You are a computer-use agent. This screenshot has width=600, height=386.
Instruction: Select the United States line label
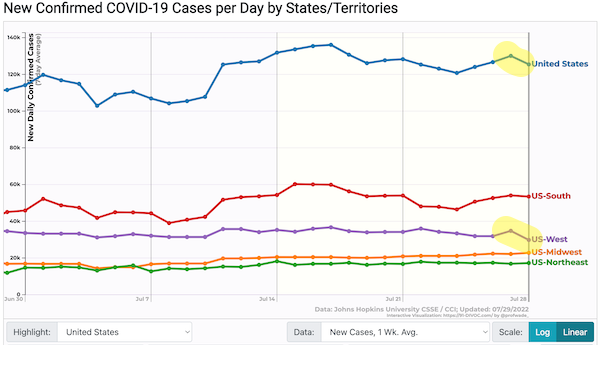(559, 64)
